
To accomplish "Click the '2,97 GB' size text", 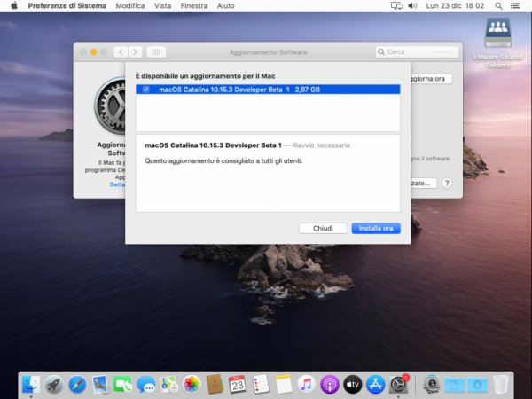I will pyautogui.click(x=308, y=90).
